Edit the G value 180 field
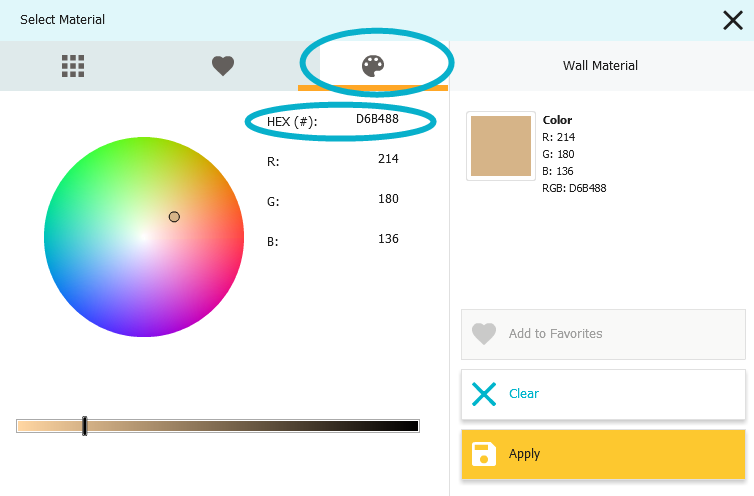This screenshot has width=754, height=496. point(388,199)
